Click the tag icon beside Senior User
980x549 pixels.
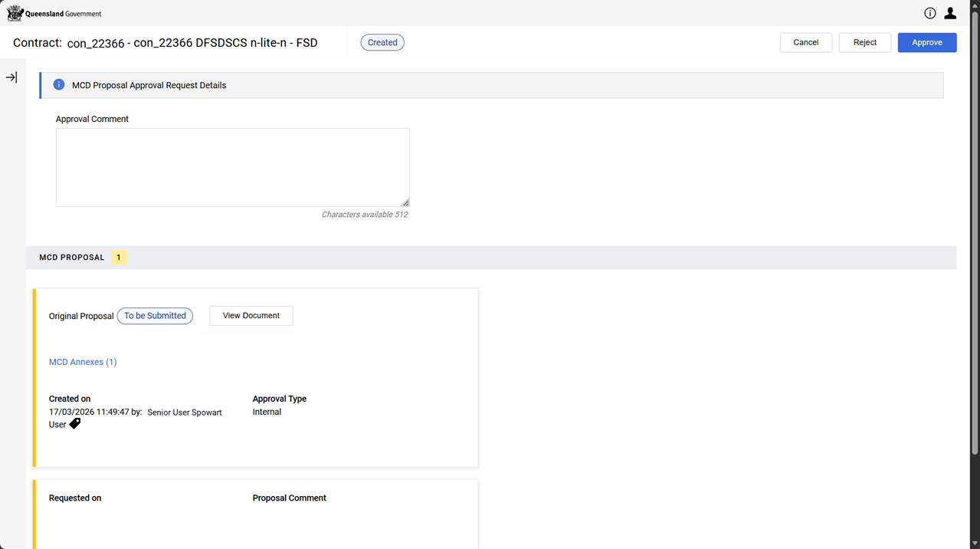click(75, 423)
